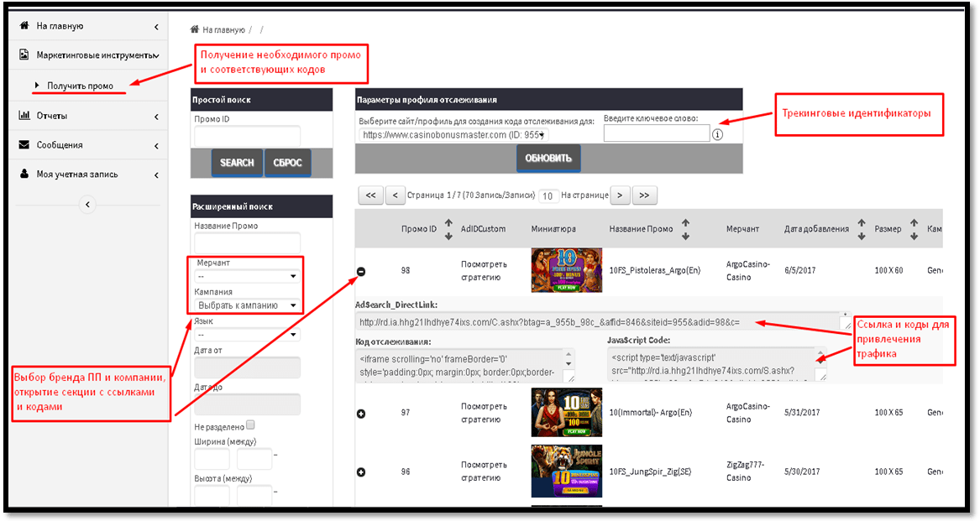Click the first Высота (между) height field
Viewport: 980px width, 521px height.
(212, 495)
